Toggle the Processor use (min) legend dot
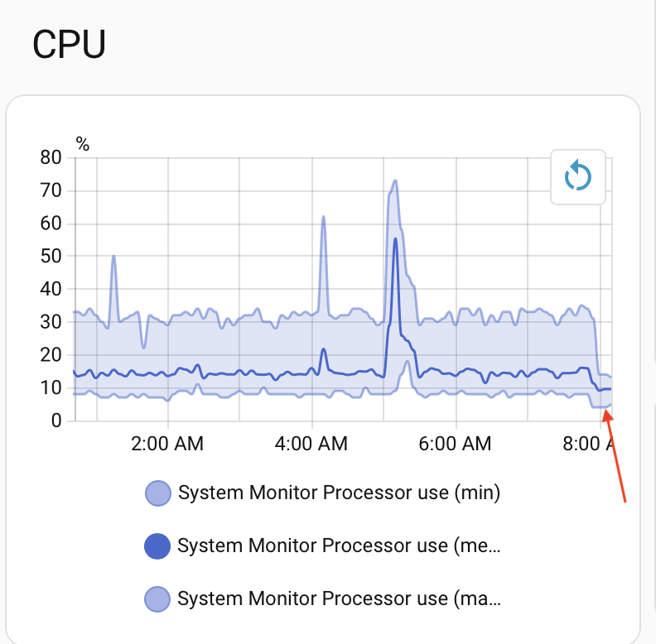 click(x=157, y=493)
